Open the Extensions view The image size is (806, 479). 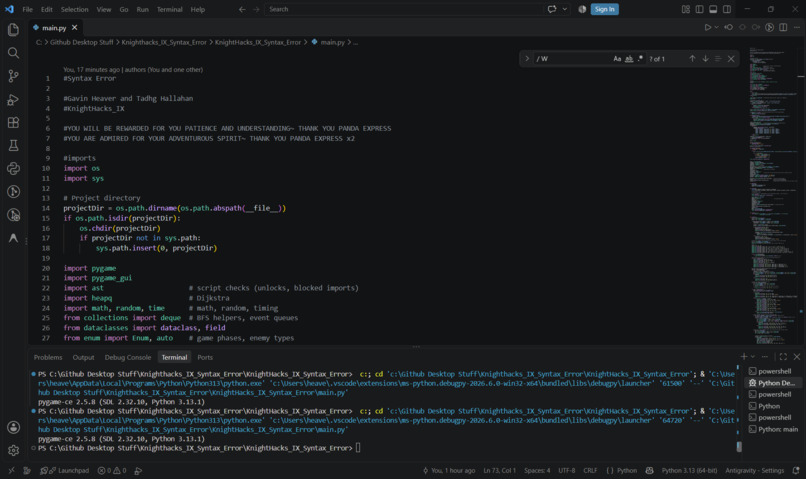(13, 122)
